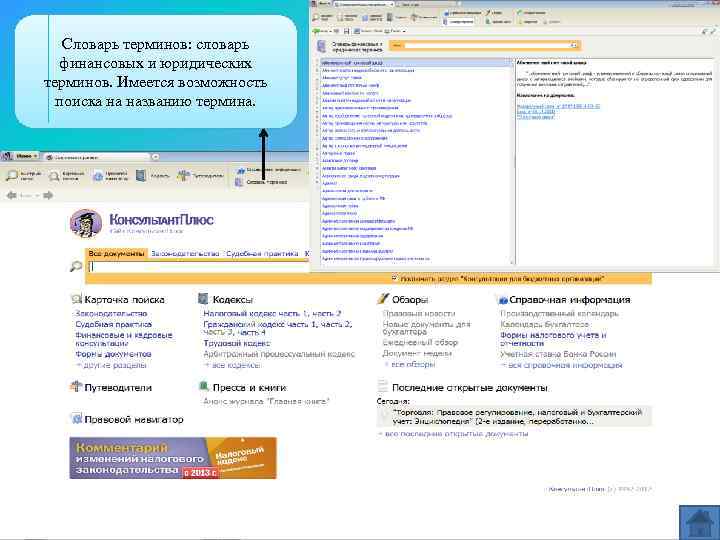Open "Анонс журнала Главная книга" link
The width and height of the screenshot is (720, 540).
[x=266, y=401]
